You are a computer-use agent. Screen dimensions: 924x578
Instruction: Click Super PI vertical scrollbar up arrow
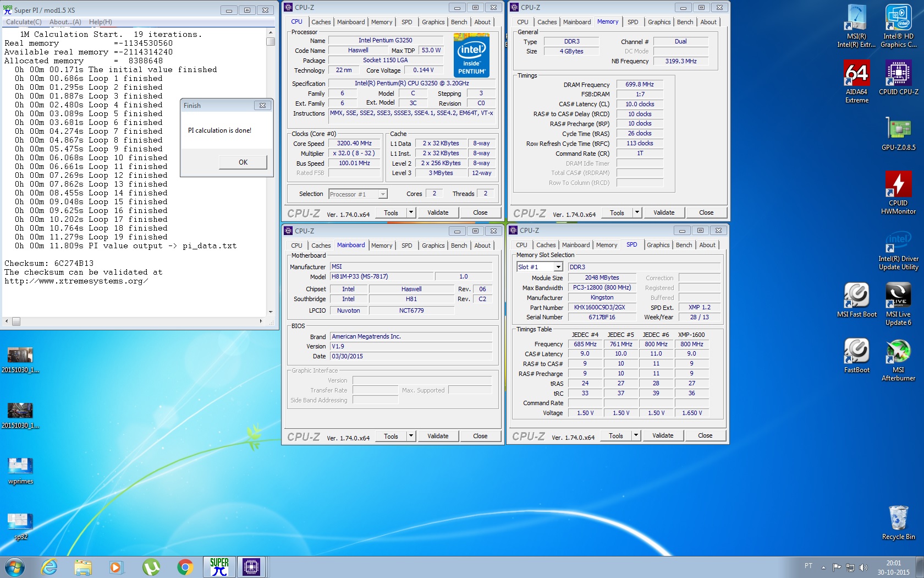tap(271, 32)
